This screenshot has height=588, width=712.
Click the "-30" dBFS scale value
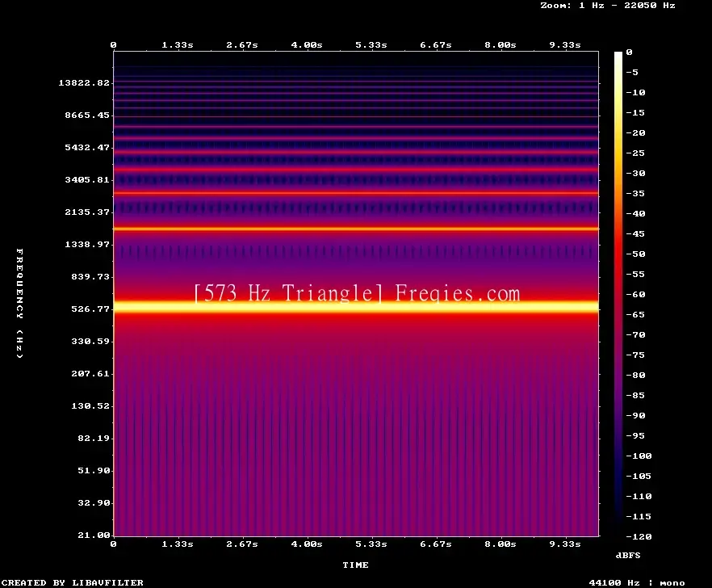pos(635,173)
